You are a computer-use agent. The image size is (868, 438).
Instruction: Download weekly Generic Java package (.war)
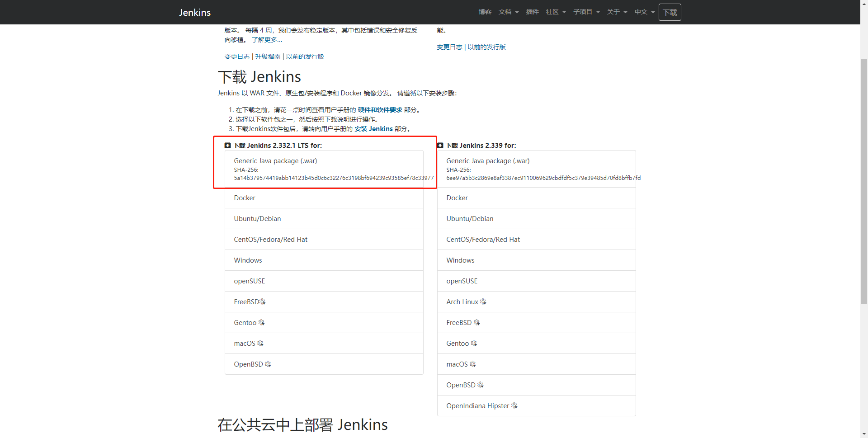point(536,169)
